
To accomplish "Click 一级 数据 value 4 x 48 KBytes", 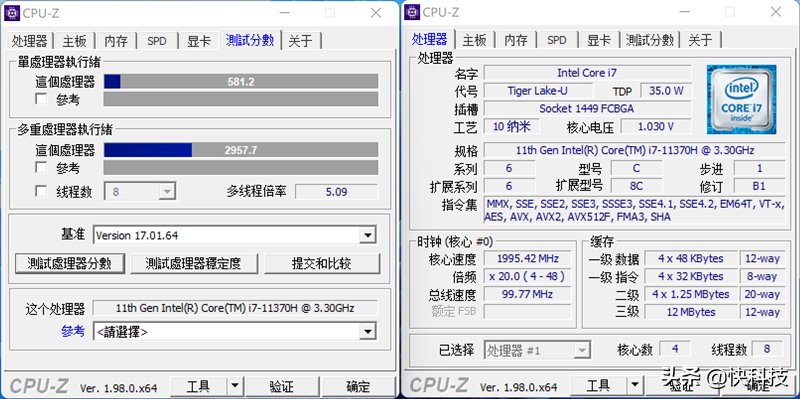I will 690,258.
